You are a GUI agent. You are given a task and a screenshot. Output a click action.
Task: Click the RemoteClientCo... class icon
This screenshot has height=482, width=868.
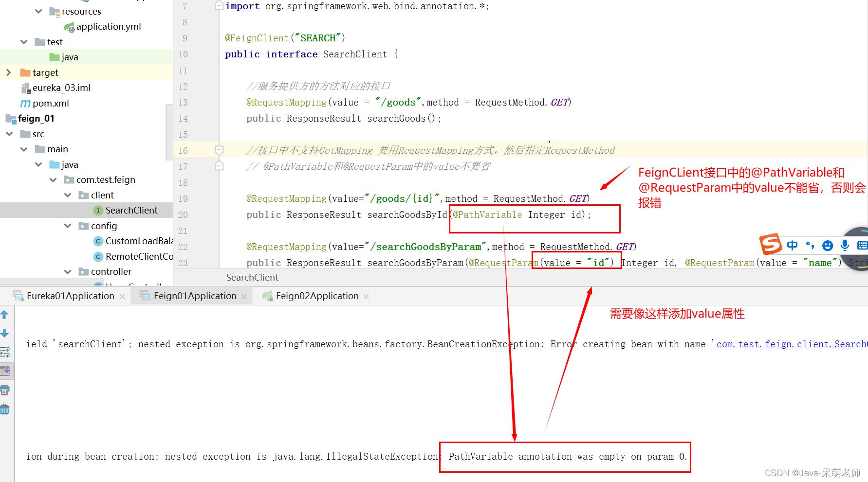pos(98,256)
